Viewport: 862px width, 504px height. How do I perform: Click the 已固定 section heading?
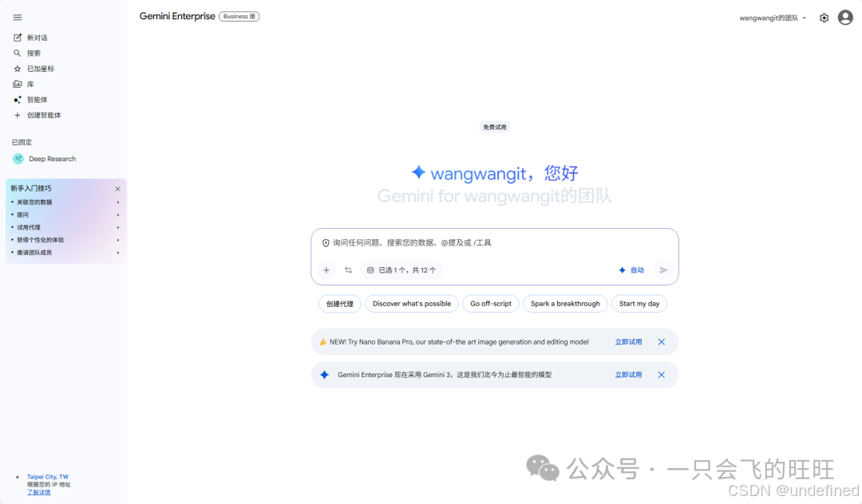pyautogui.click(x=22, y=142)
